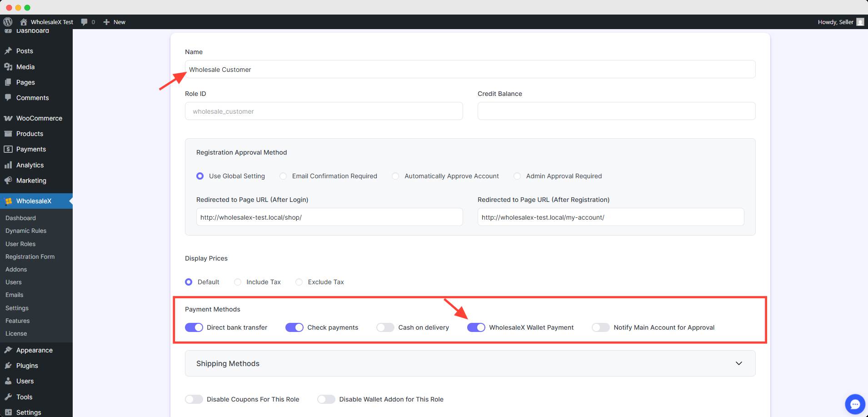Click Howdy, Seller account link
The image size is (868, 417).
pyautogui.click(x=835, y=22)
